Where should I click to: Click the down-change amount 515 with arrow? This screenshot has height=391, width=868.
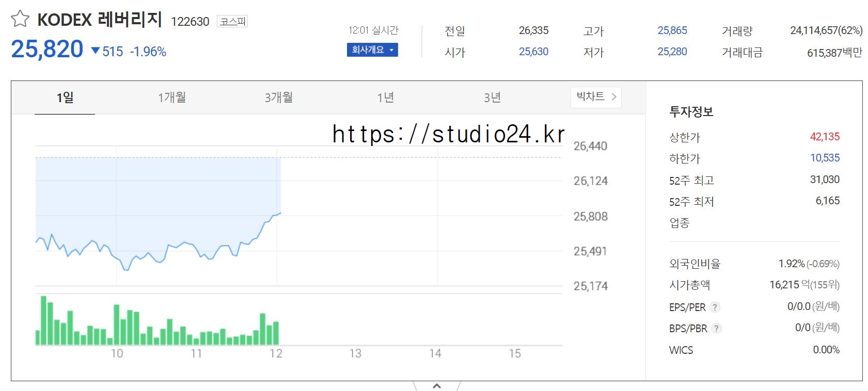(x=107, y=52)
